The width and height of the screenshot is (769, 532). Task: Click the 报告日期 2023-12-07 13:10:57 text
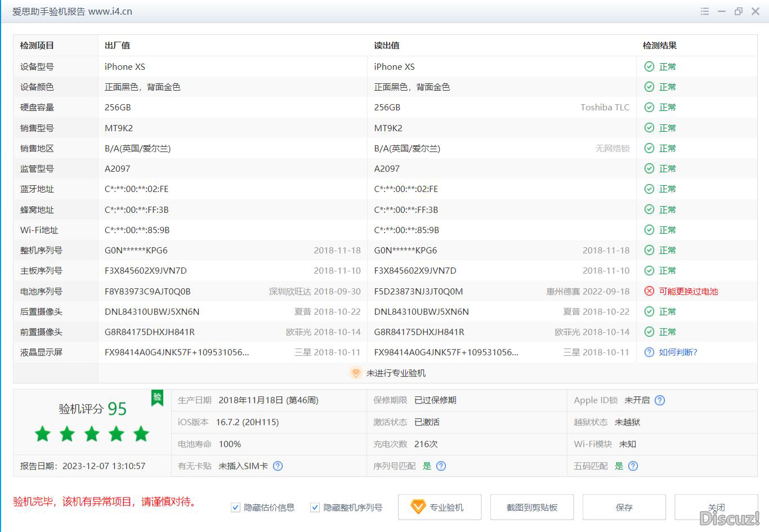click(83, 466)
